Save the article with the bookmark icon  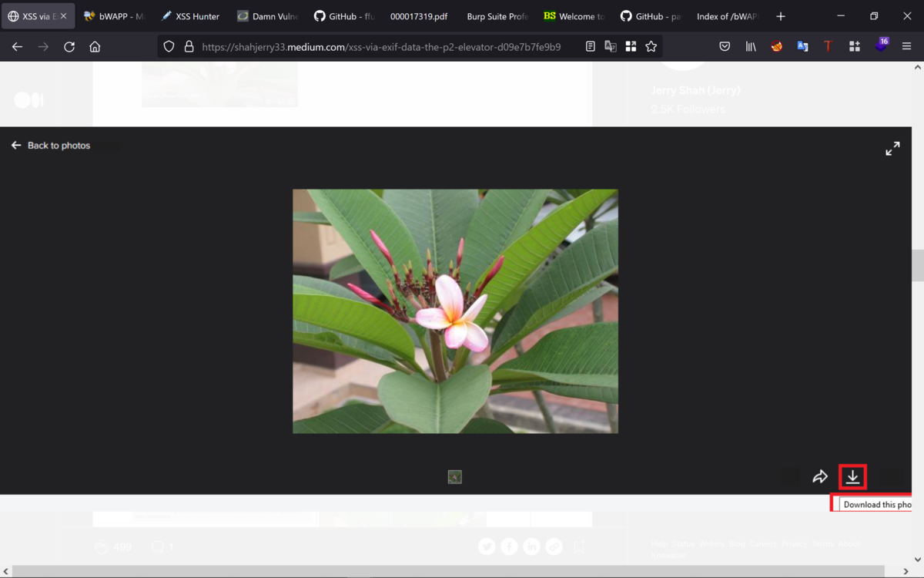[579, 546]
